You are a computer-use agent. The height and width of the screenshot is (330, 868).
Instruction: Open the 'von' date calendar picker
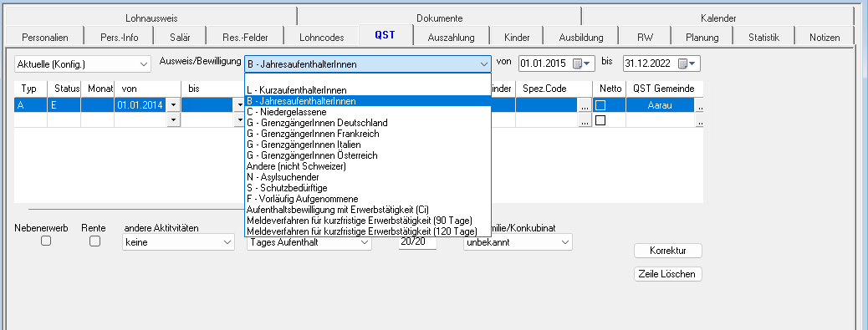581,63
